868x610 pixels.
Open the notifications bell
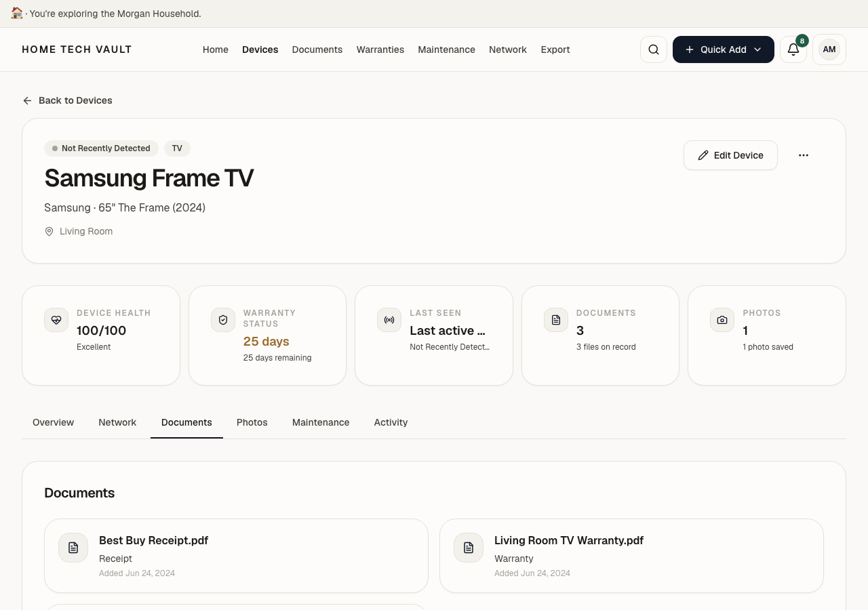(x=793, y=49)
